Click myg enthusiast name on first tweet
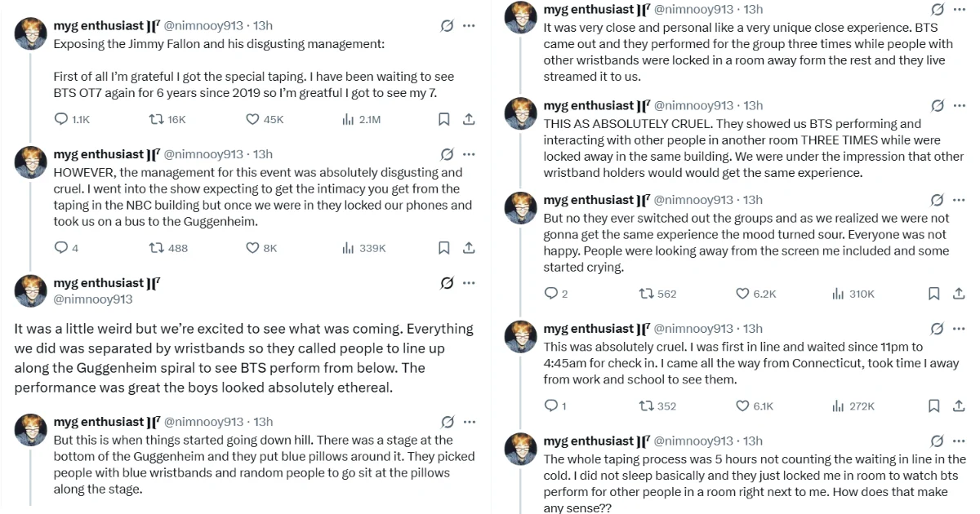Viewport: 980px width, 514px height. [98, 25]
